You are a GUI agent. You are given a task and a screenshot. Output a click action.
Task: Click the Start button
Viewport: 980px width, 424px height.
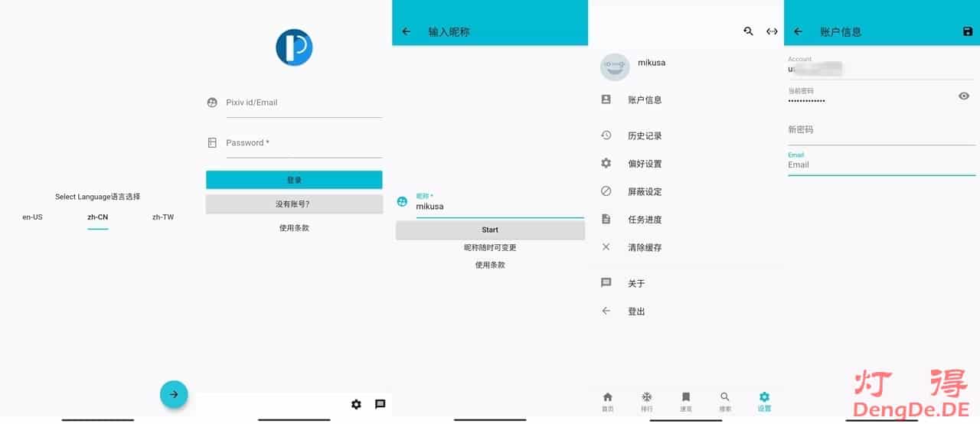490,230
